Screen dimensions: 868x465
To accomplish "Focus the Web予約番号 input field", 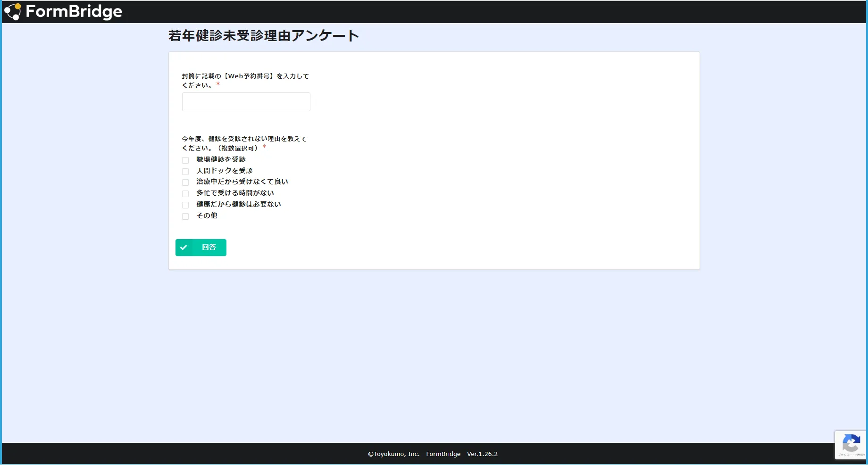I will click(246, 102).
